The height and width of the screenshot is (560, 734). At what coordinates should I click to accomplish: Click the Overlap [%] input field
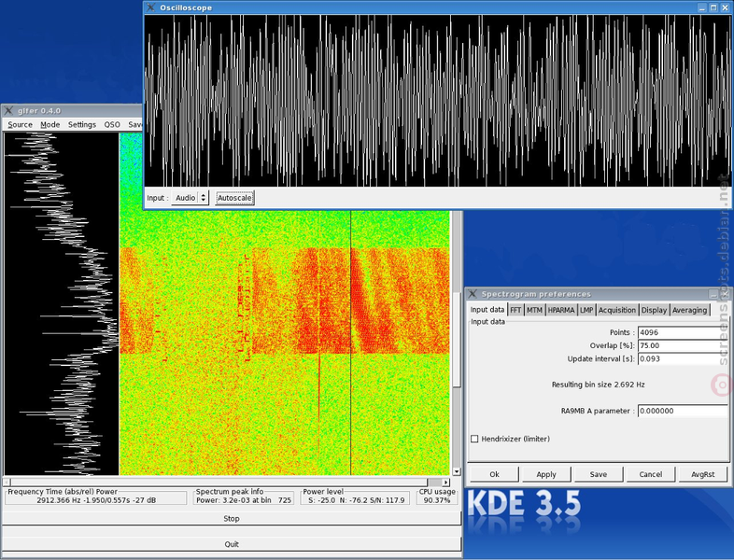pos(683,345)
